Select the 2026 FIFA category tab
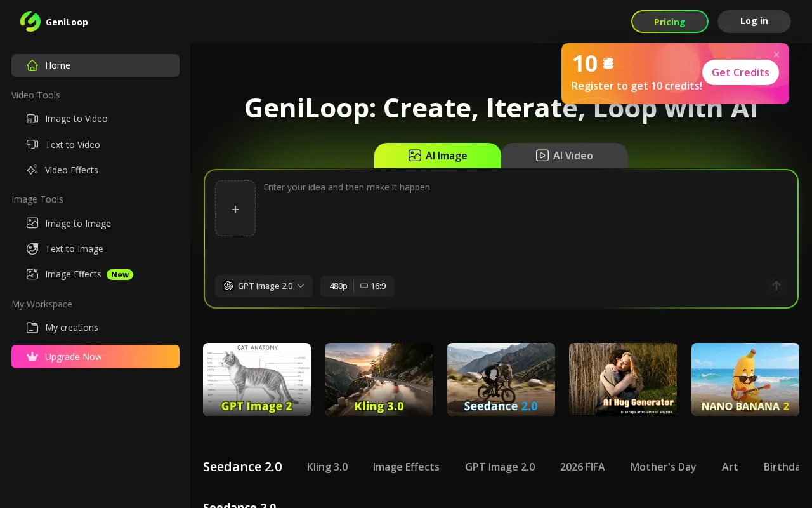Screen dimensions: 812x508 pos(582,467)
